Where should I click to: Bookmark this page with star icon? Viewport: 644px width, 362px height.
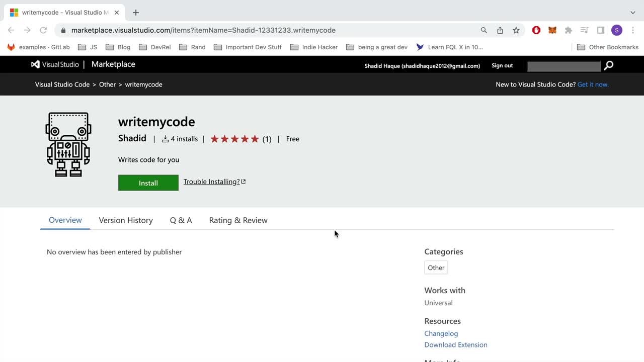[516, 30]
